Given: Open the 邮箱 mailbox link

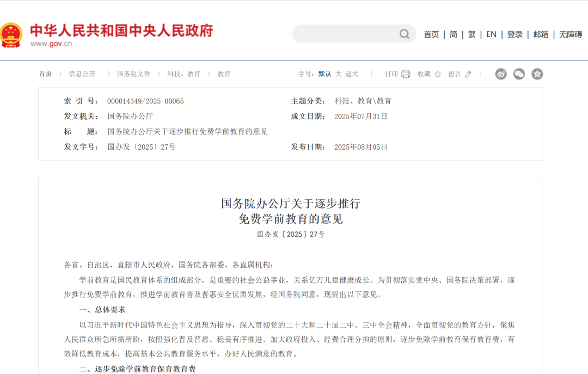Looking at the screenshot, I should (x=541, y=34).
